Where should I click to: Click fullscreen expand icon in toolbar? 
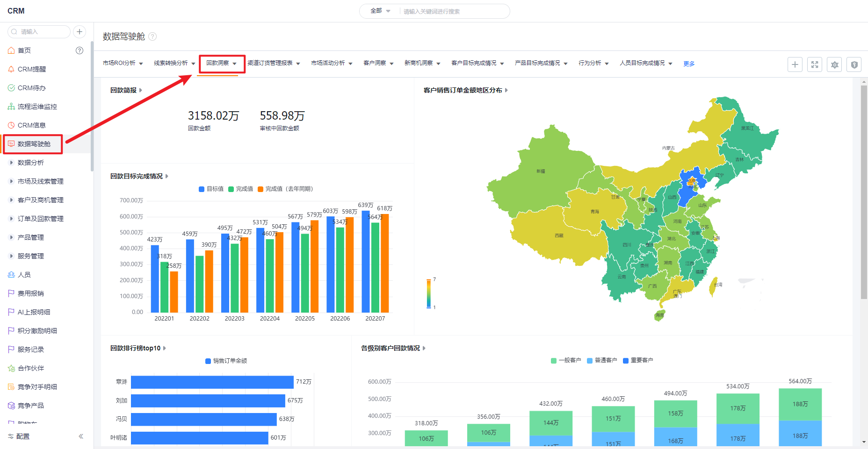point(815,64)
